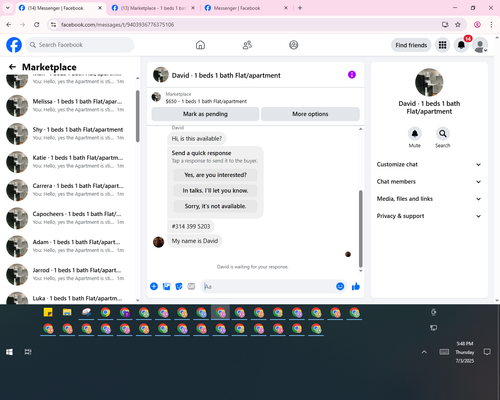Click the Facebook logo

14,45
